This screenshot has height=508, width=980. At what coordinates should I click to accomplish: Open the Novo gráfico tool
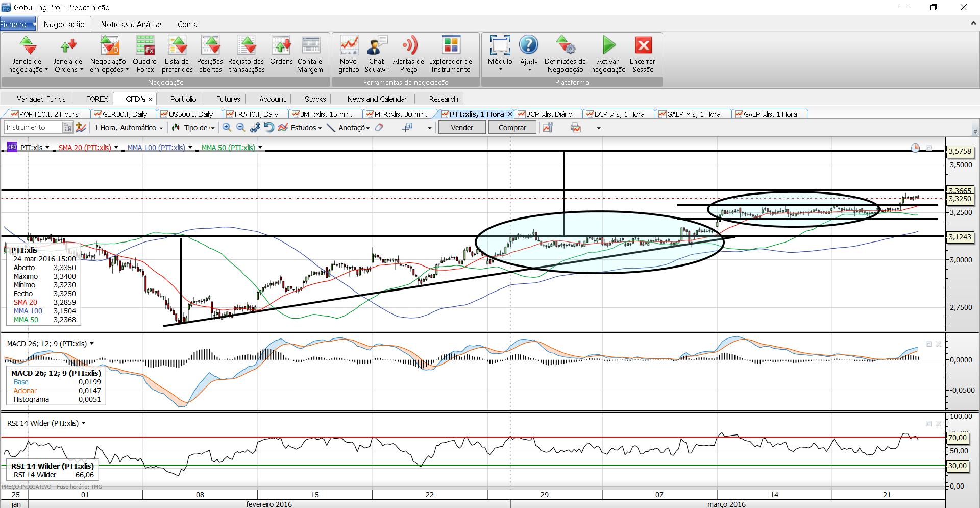click(349, 54)
